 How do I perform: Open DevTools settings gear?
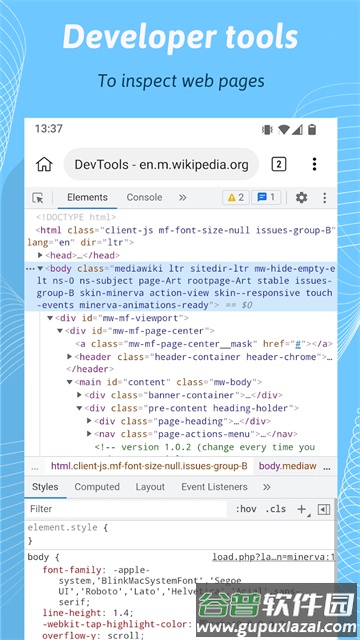pyautogui.click(x=301, y=198)
